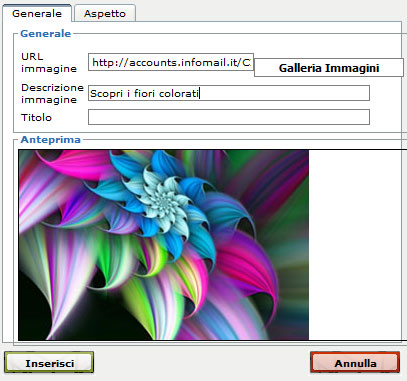The image size is (407, 381).
Task: Confirm with the Inserisci button
Action: [49, 362]
